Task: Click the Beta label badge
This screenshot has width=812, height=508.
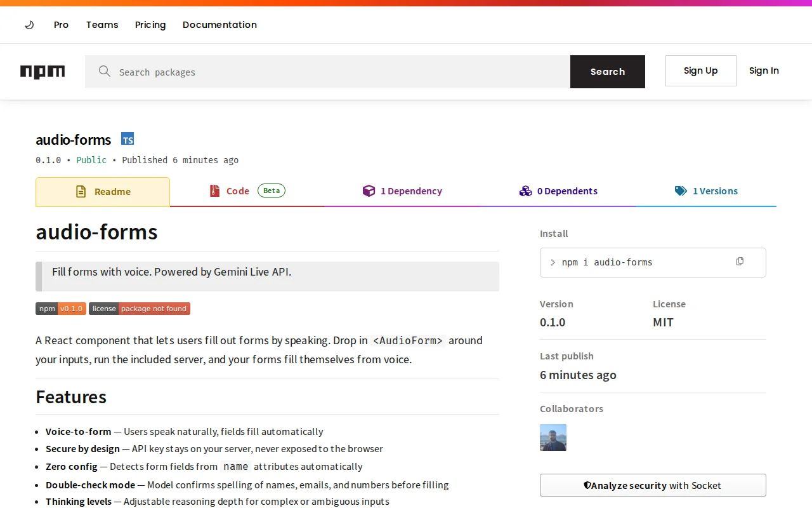Action: 272,190
